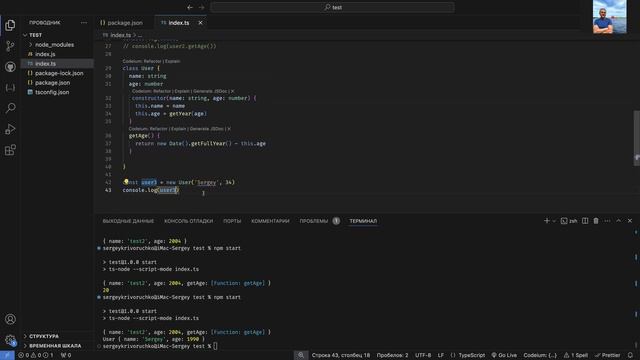Open the new terminal profile dropdown arrow

554,221
